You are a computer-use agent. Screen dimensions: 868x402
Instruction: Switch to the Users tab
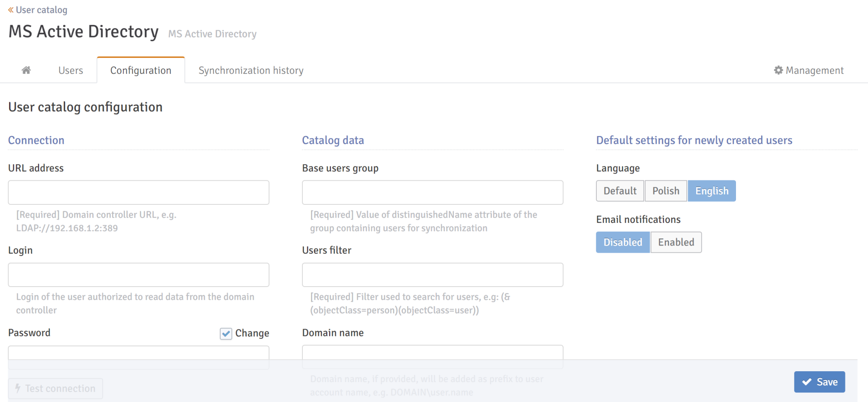coord(71,70)
